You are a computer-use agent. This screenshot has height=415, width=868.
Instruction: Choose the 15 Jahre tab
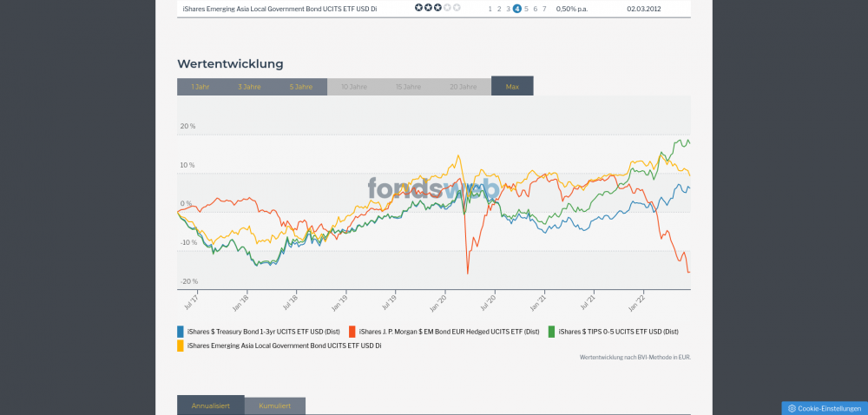pos(408,87)
